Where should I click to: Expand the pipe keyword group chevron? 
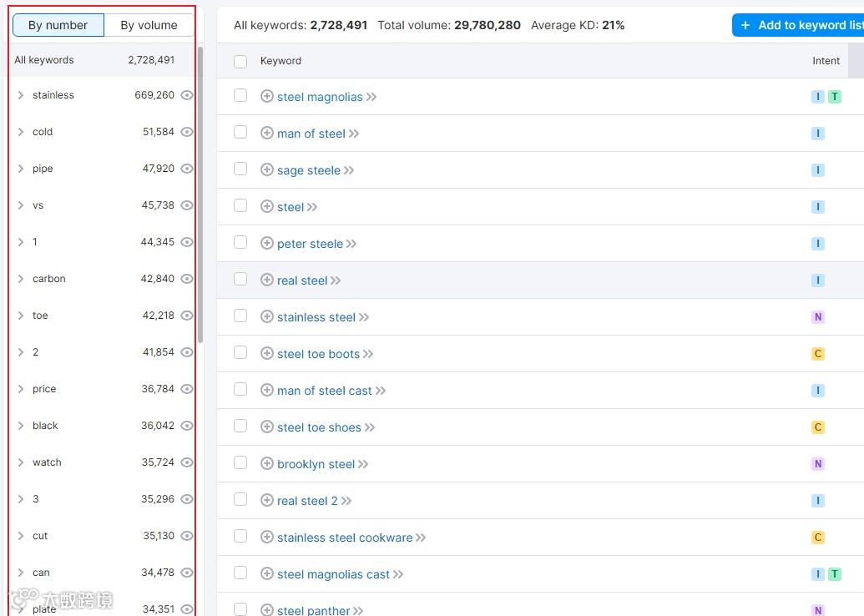pos(21,169)
